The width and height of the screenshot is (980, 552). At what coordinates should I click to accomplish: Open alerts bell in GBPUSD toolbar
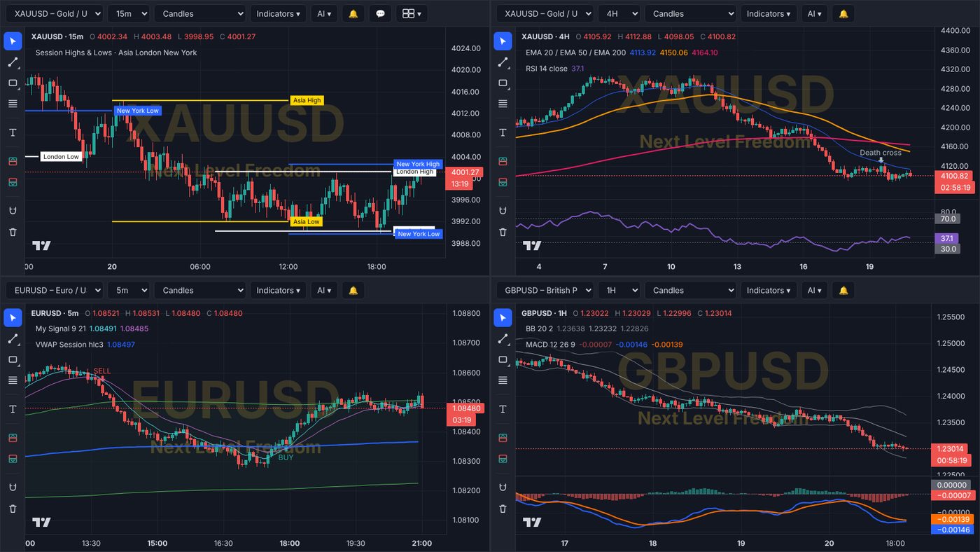[x=843, y=290]
